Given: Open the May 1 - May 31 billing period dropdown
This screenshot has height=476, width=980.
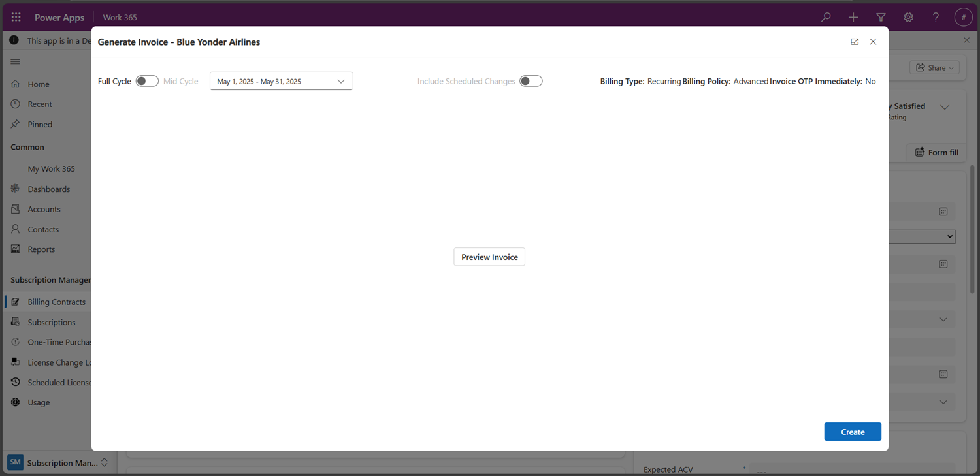Looking at the screenshot, I should (x=281, y=81).
